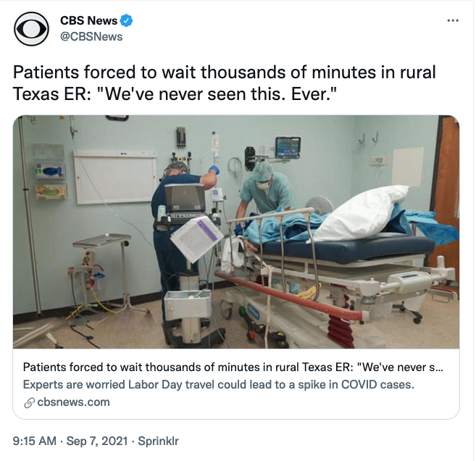This screenshot has height=461, width=476.
Task: Open the CBS eye logo avatar
Action: [31, 29]
